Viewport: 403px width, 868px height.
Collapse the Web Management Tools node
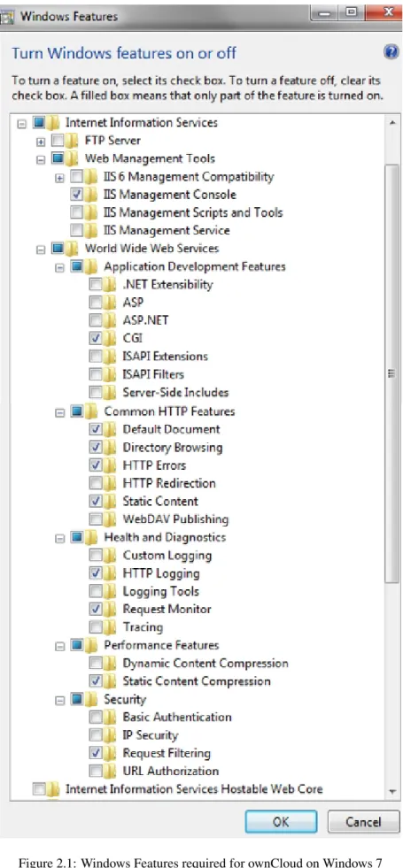point(41,159)
